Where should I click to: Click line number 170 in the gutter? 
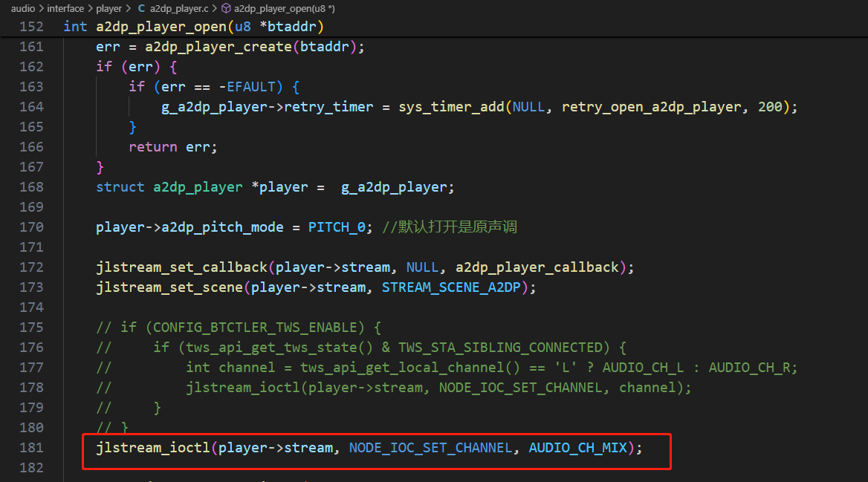31,227
